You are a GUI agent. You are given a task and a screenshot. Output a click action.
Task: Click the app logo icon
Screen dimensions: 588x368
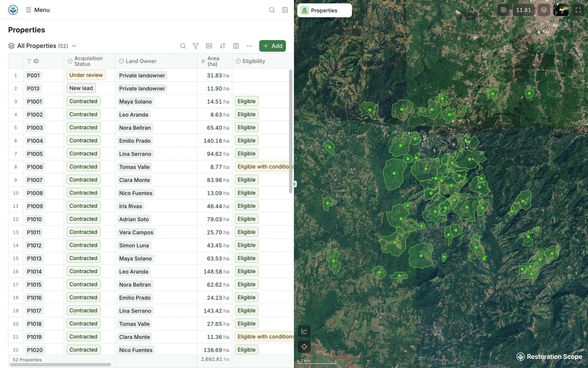pyautogui.click(x=13, y=10)
